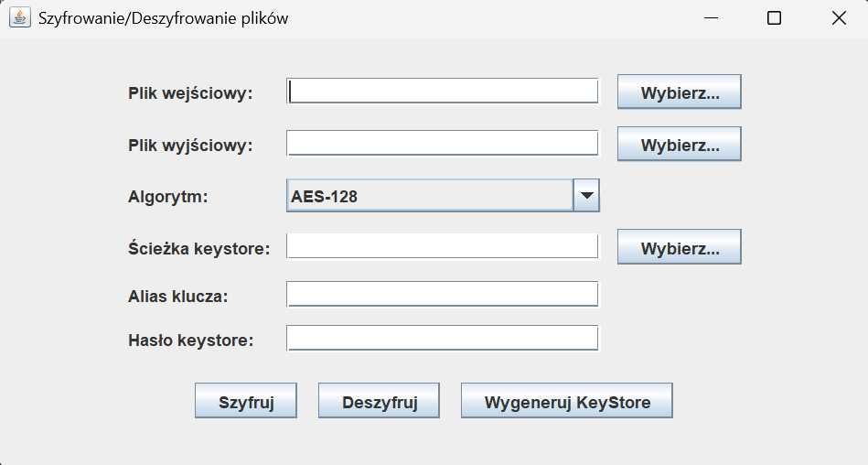Click the Hasło keystore input field
Screen dimensions: 868x465
(x=443, y=339)
